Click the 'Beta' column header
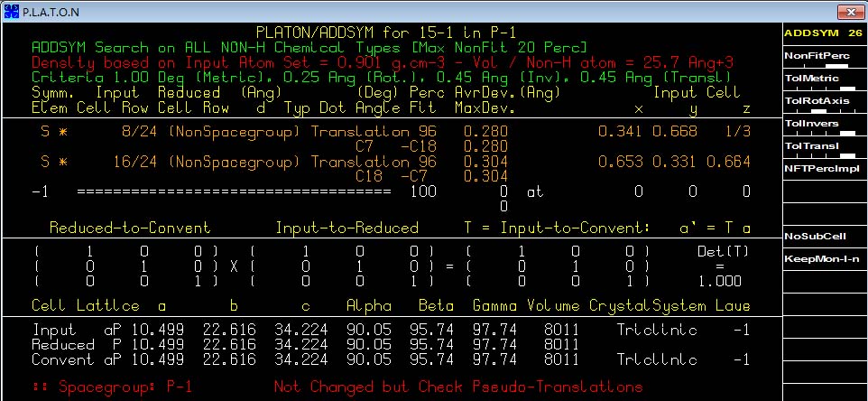The image size is (868, 401). pos(436,306)
